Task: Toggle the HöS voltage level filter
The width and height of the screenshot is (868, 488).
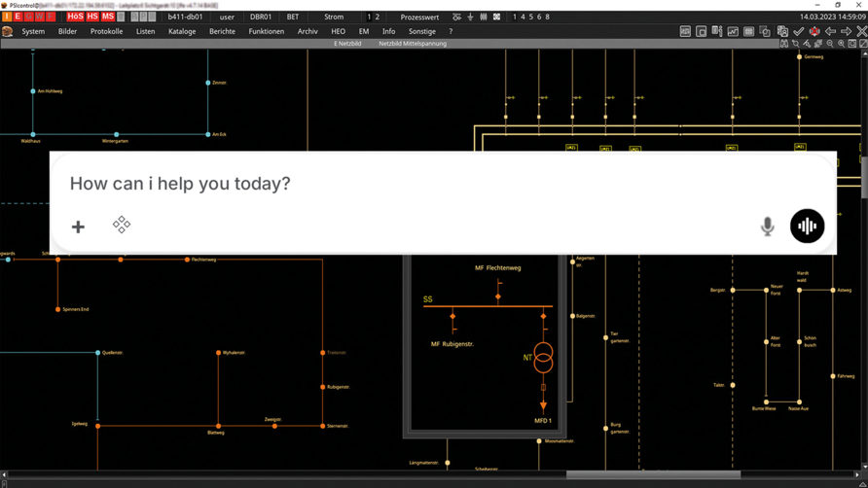Action: point(75,17)
